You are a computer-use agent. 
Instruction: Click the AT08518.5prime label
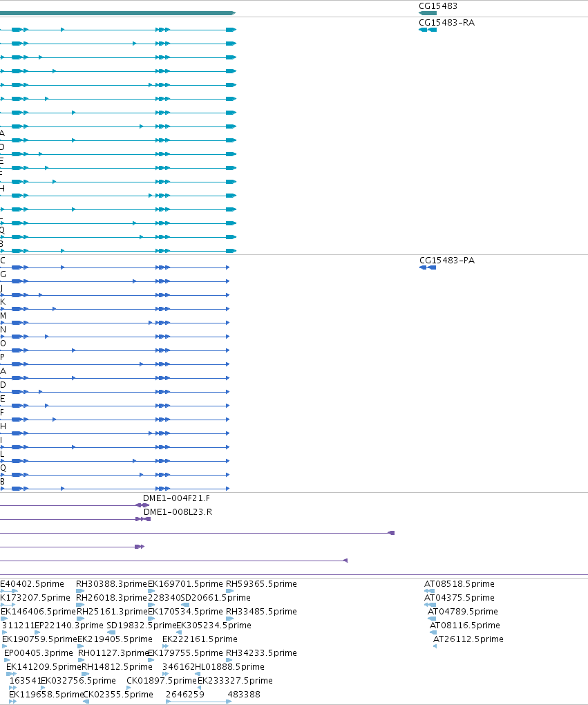pyautogui.click(x=459, y=583)
